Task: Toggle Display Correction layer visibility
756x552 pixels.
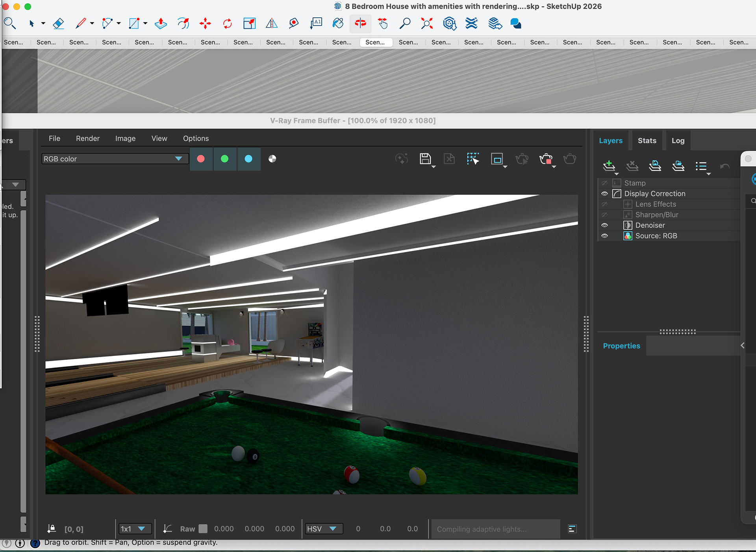Action: [x=604, y=194]
